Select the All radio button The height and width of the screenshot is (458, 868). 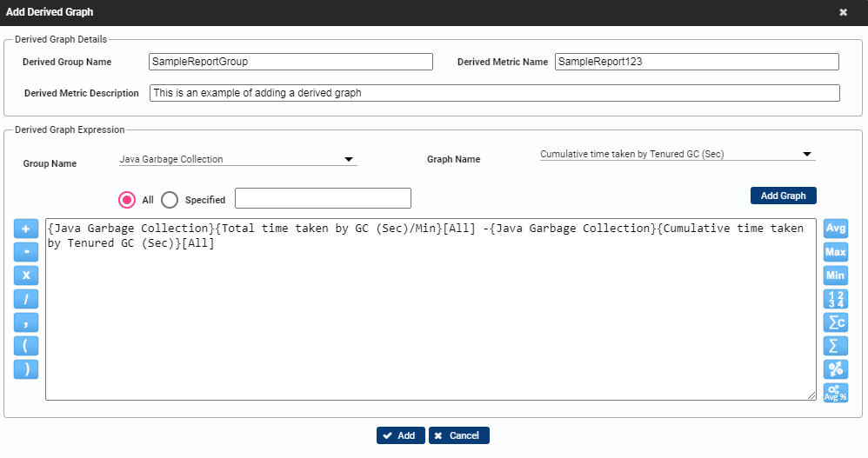[x=128, y=199]
